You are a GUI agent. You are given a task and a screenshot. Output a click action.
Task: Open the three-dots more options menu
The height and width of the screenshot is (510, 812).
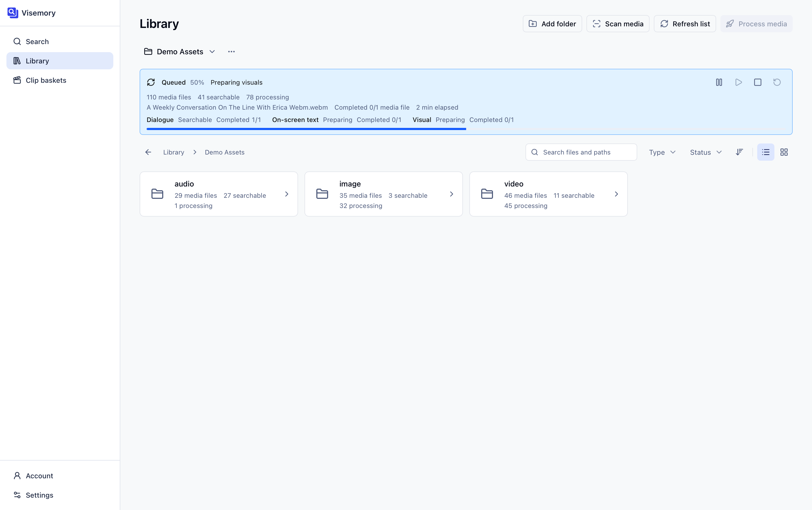click(231, 52)
